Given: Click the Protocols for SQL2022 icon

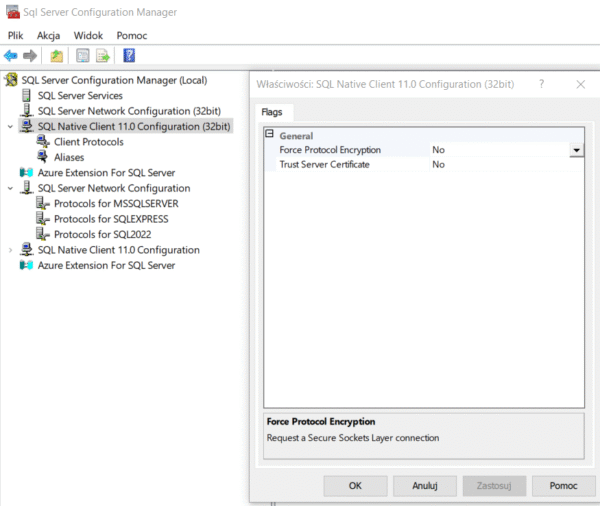Looking at the screenshot, I should pos(43,234).
